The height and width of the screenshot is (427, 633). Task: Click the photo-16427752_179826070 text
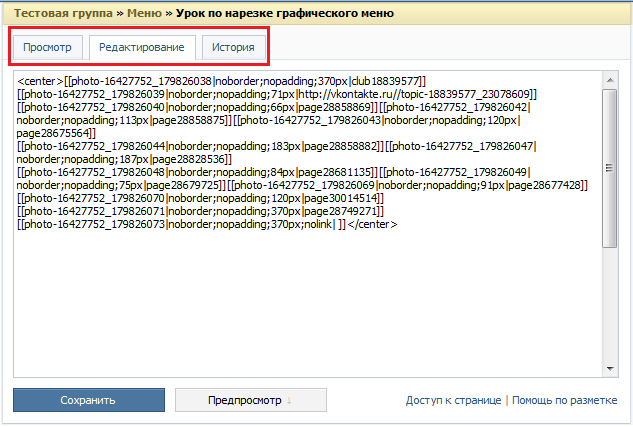(x=94, y=198)
